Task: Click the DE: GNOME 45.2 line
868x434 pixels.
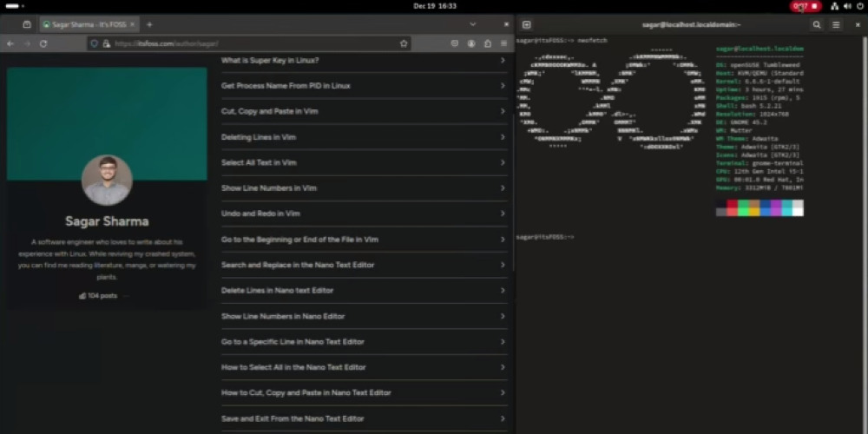Action: [x=741, y=122]
